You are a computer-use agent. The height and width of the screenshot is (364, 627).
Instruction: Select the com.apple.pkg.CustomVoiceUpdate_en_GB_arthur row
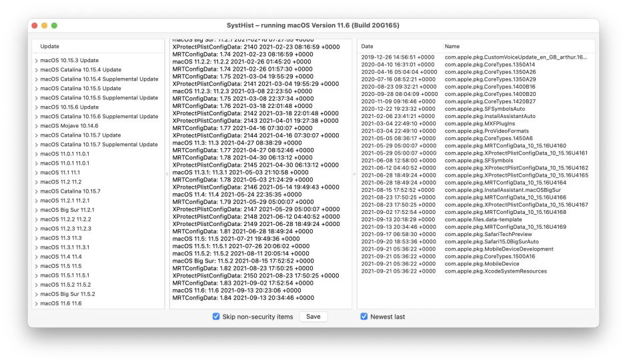tap(474, 57)
